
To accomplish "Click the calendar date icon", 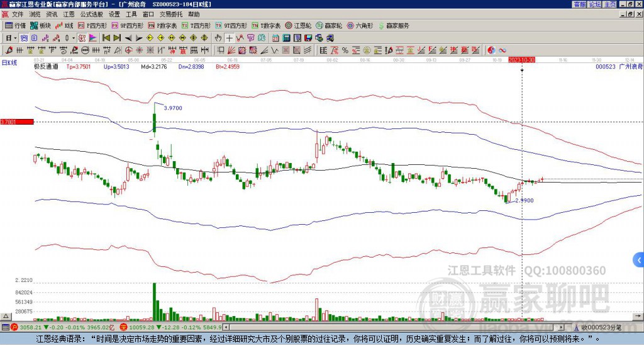I will [275, 38].
